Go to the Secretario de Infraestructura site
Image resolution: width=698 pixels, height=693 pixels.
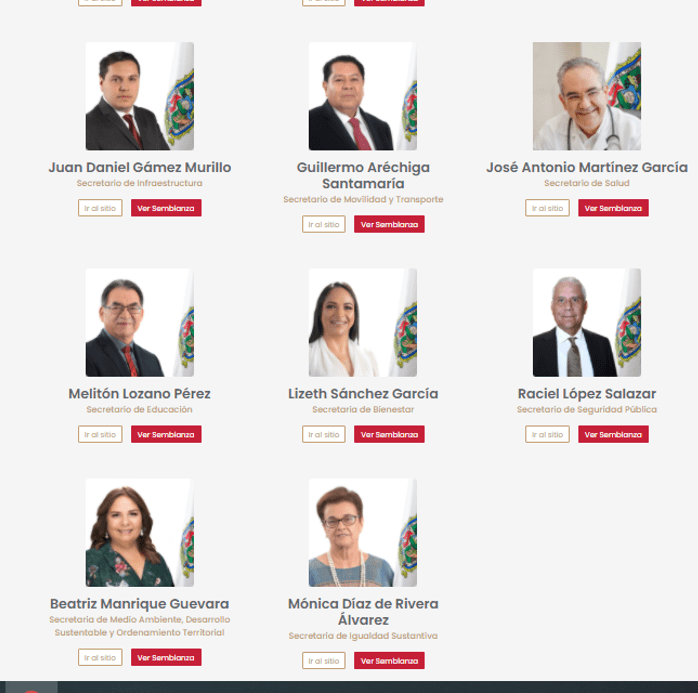point(100,208)
